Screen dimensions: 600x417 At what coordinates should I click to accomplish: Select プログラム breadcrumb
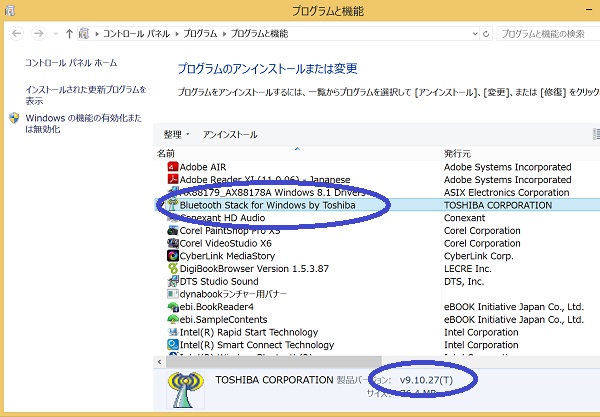tap(200, 34)
